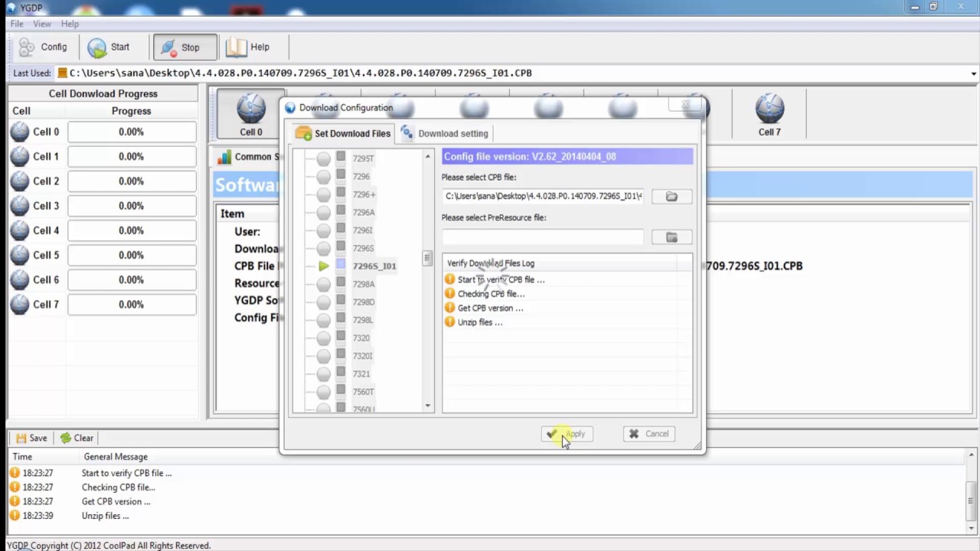
Task: Click the Apply button in dialog
Action: tap(567, 434)
